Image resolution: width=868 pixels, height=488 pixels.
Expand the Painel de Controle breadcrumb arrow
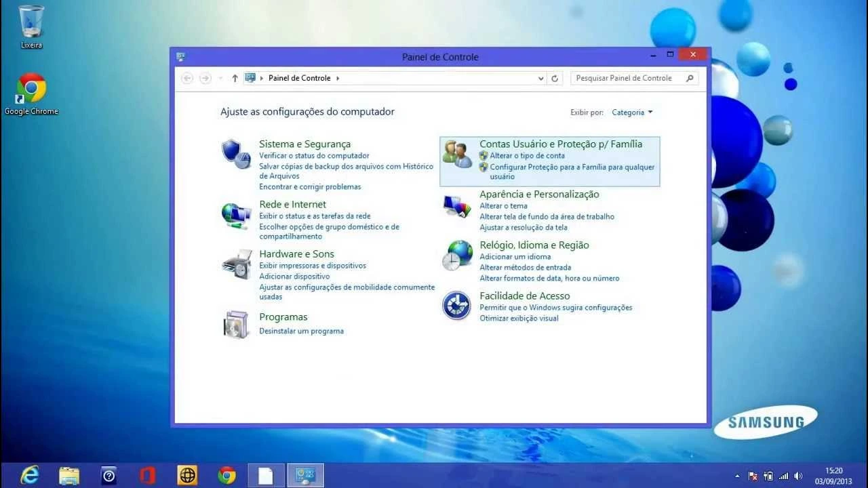pos(338,79)
